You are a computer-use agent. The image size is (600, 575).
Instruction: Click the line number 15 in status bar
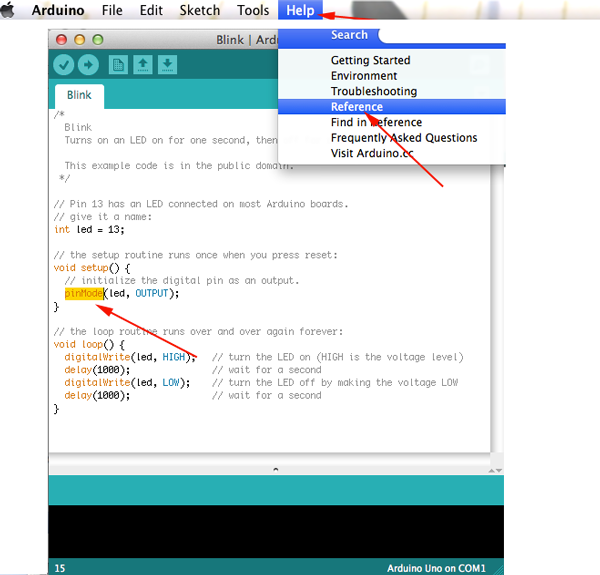tap(60, 568)
